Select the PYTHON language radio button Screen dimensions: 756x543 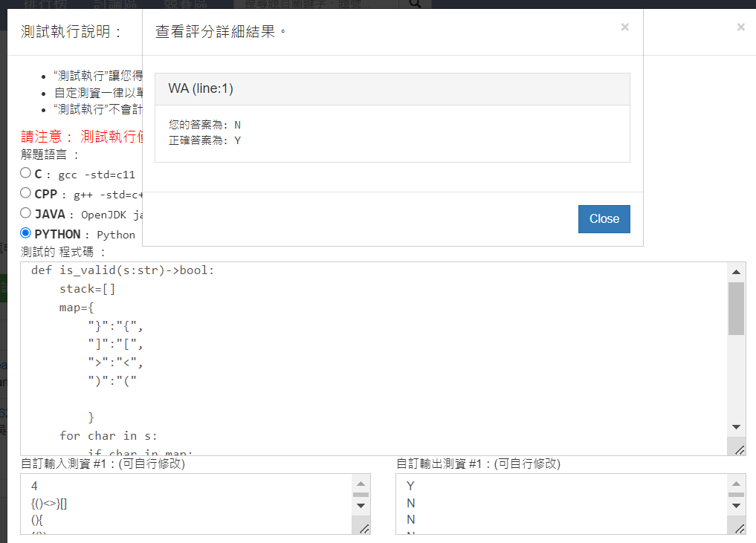click(26, 233)
